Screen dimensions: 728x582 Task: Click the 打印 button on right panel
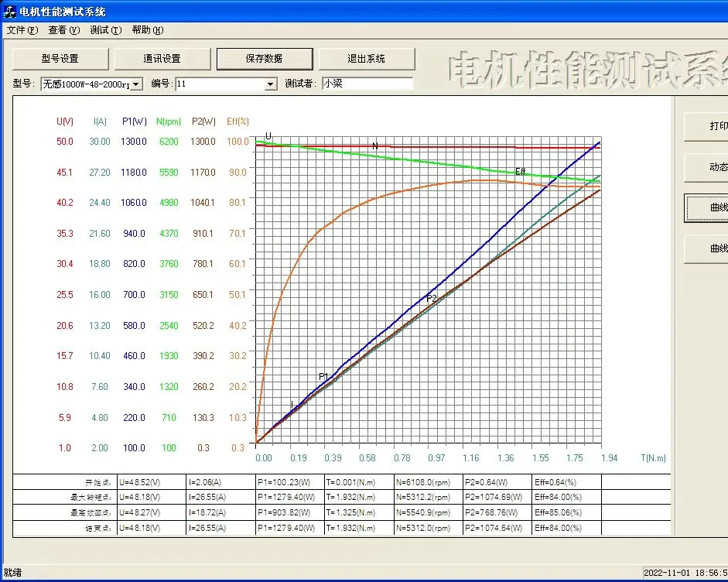click(x=706, y=126)
